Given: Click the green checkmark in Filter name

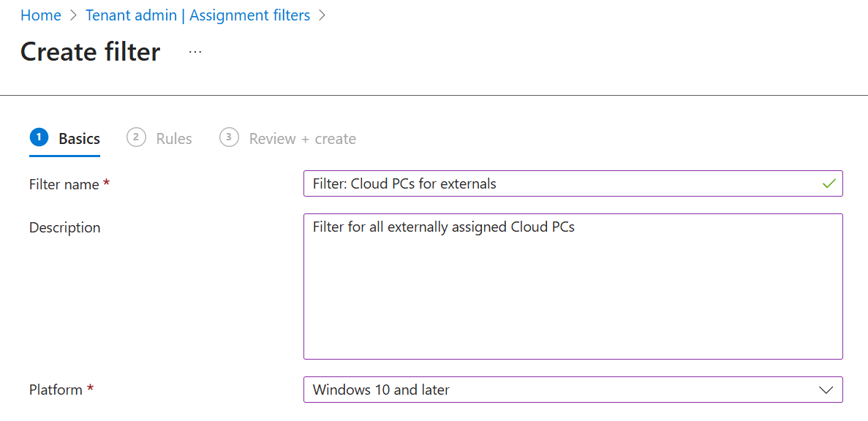Looking at the screenshot, I should click(x=829, y=184).
